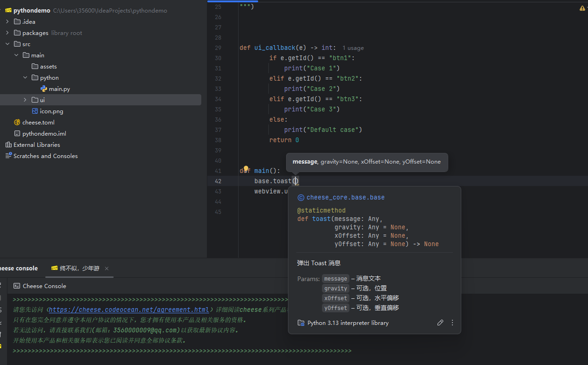Click the 'return 0' statement
Image resolution: width=588 pixels, height=365 pixels.
click(x=284, y=140)
